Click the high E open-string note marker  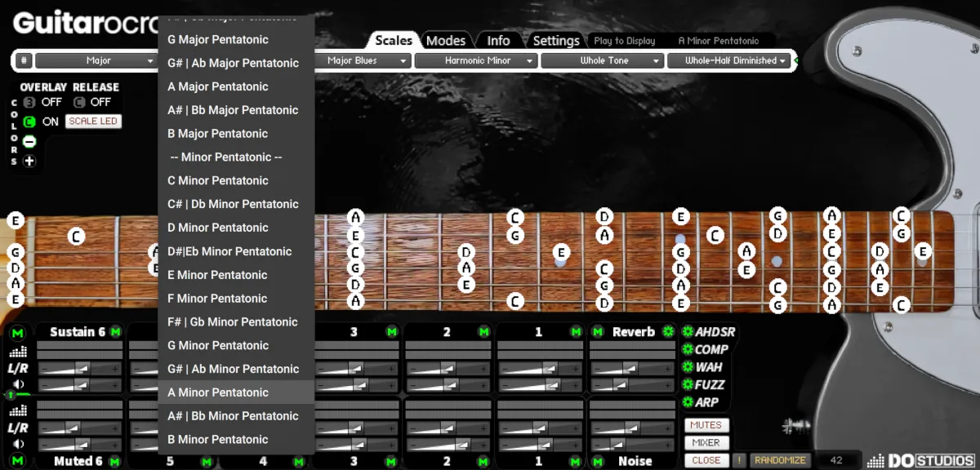[x=16, y=220]
